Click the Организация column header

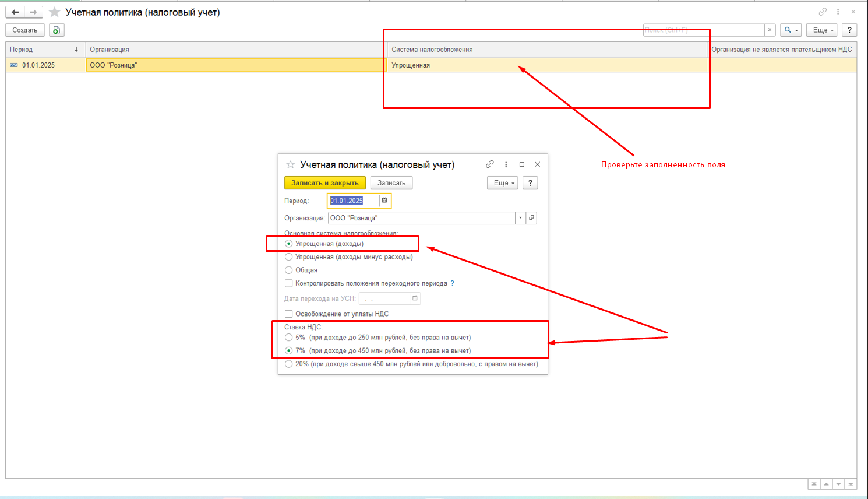(x=236, y=50)
